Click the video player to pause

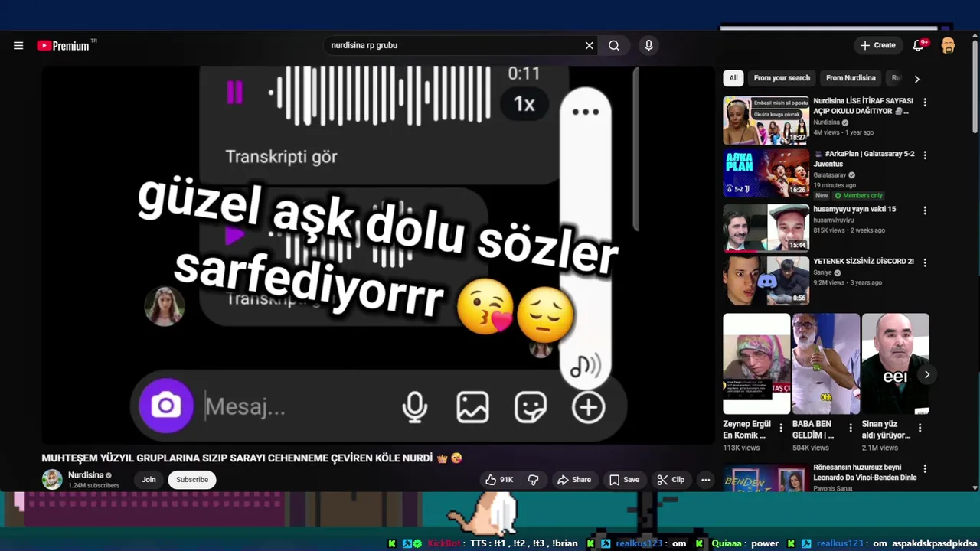(x=378, y=255)
